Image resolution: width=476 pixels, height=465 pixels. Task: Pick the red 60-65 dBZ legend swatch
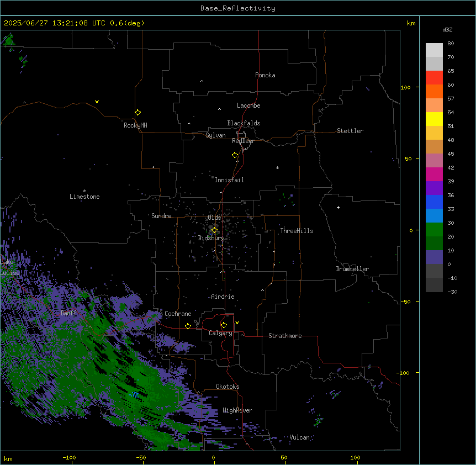point(434,77)
